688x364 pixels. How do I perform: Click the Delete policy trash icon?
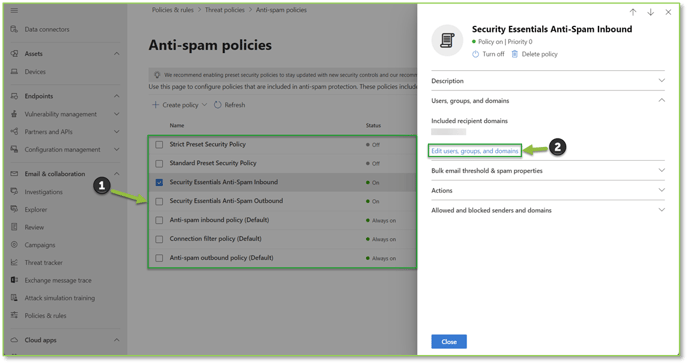pos(515,54)
